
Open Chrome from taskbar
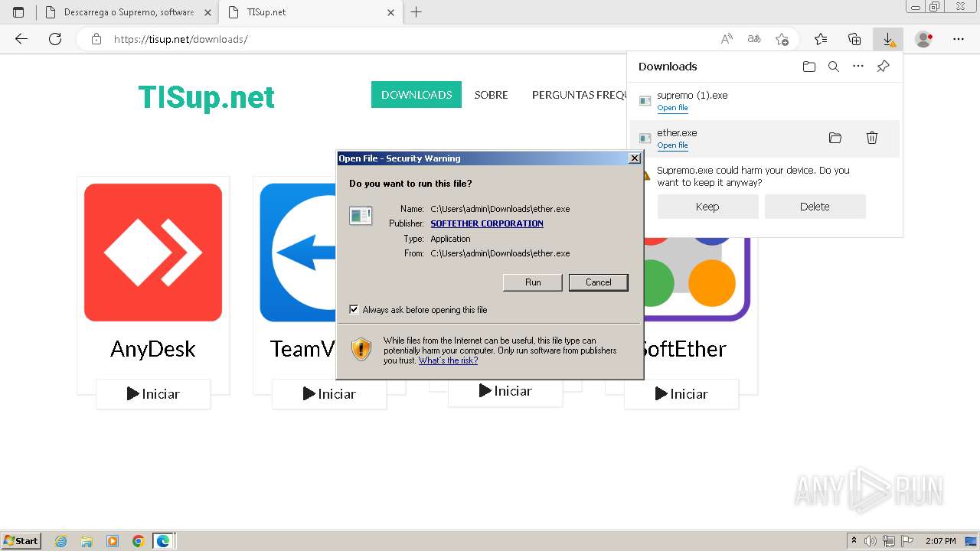click(x=138, y=541)
